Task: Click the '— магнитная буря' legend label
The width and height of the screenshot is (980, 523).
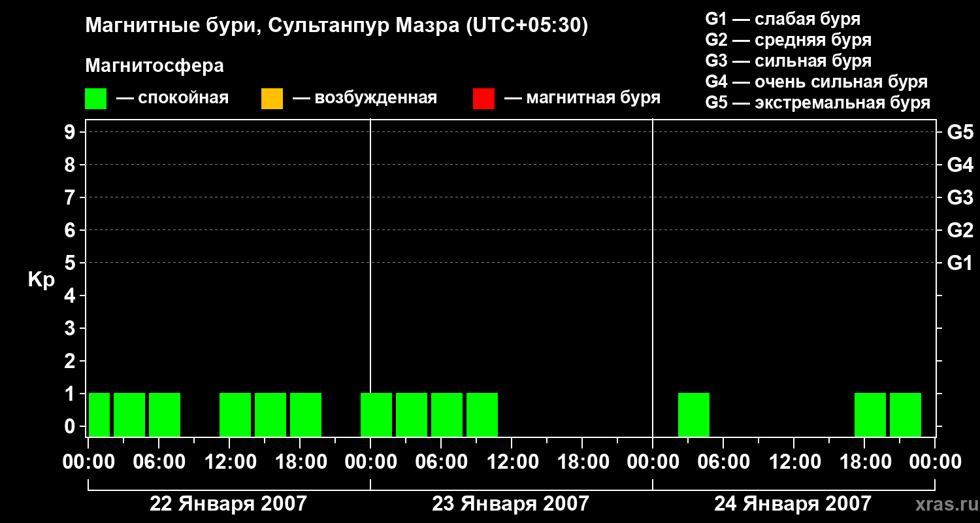Action: tap(582, 98)
